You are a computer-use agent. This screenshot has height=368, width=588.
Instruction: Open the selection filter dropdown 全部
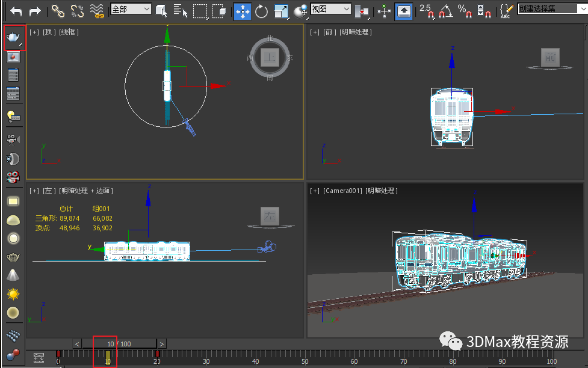click(131, 9)
